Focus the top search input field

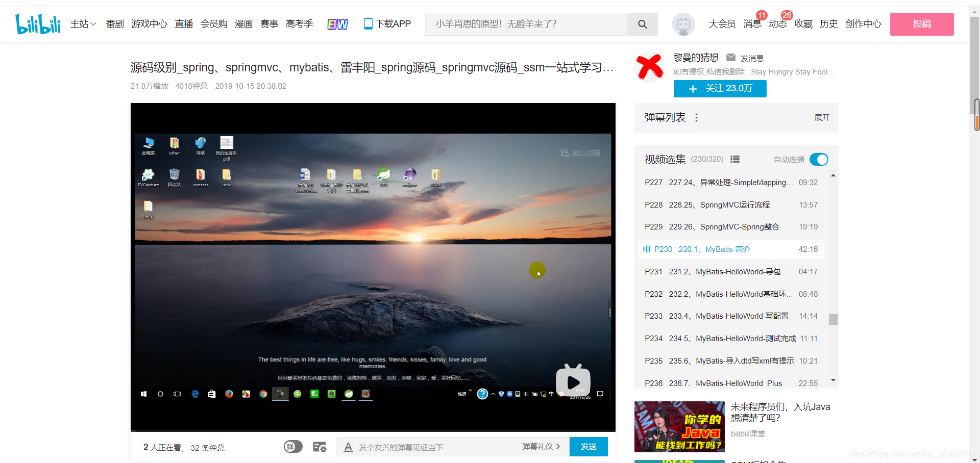pos(526,24)
